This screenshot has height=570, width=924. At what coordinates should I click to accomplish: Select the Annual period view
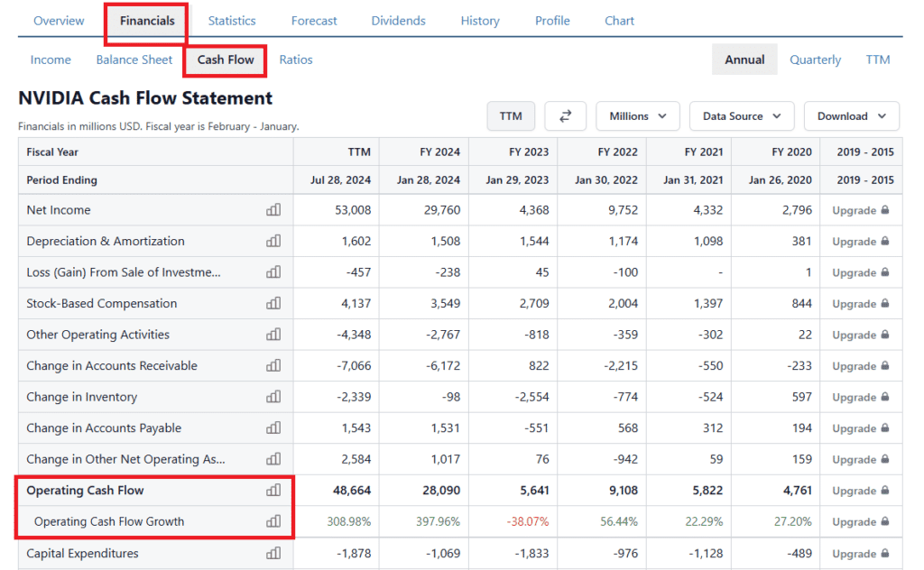(744, 60)
